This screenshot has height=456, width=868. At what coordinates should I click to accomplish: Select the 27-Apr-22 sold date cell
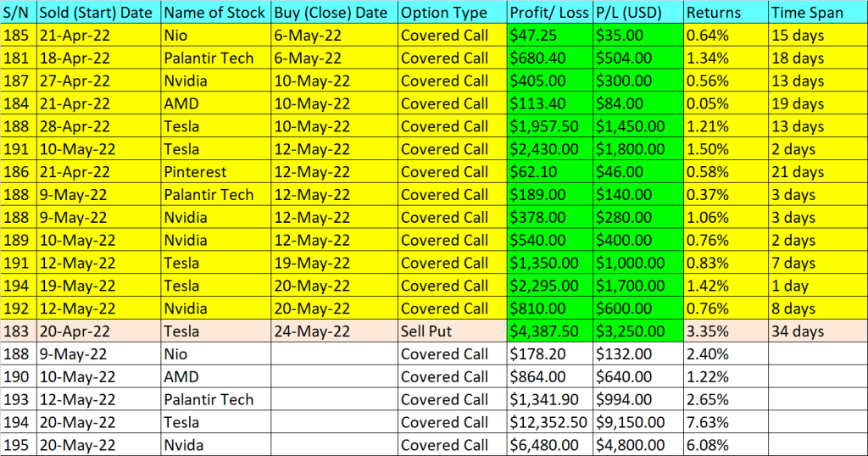[98, 81]
